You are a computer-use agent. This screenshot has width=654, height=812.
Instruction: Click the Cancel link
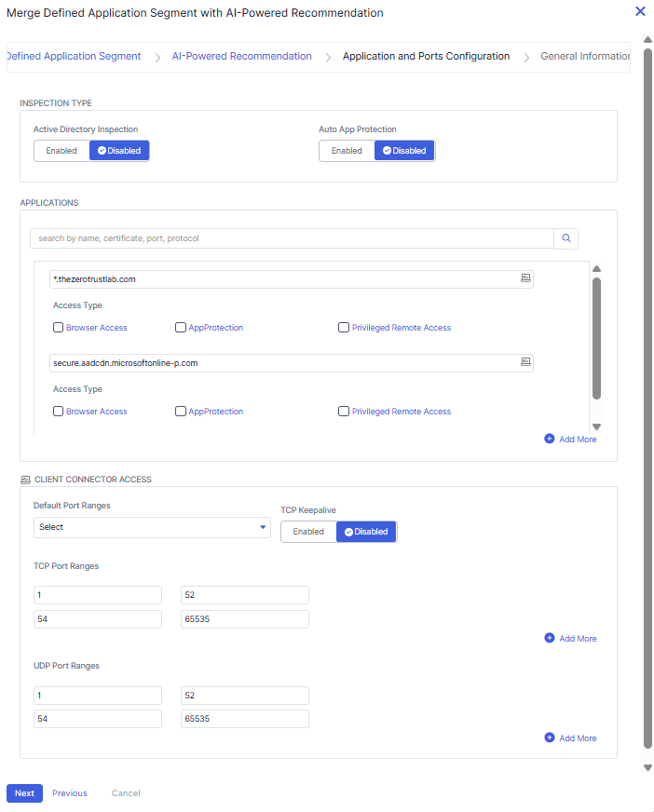click(x=126, y=793)
